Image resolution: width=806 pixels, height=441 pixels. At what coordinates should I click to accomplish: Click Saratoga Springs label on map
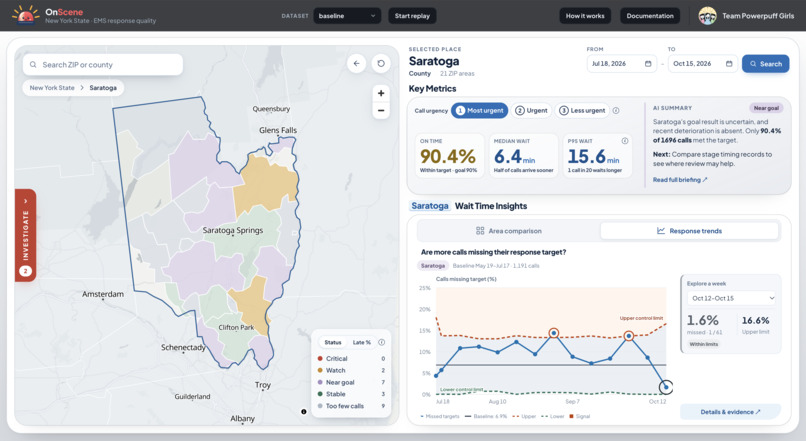pos(232,230)
